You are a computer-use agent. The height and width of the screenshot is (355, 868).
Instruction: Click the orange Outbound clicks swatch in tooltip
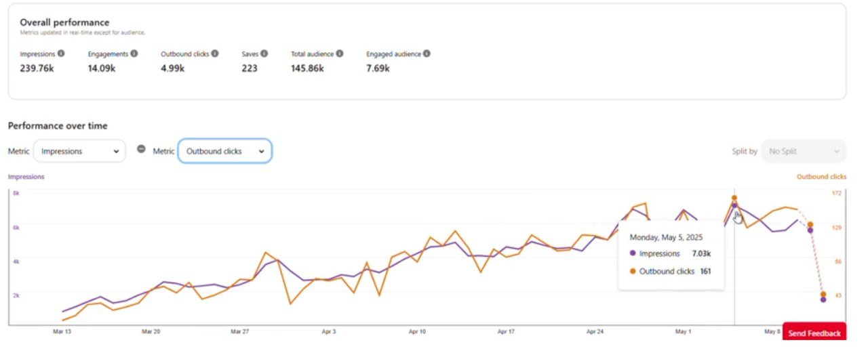point(633,271)
